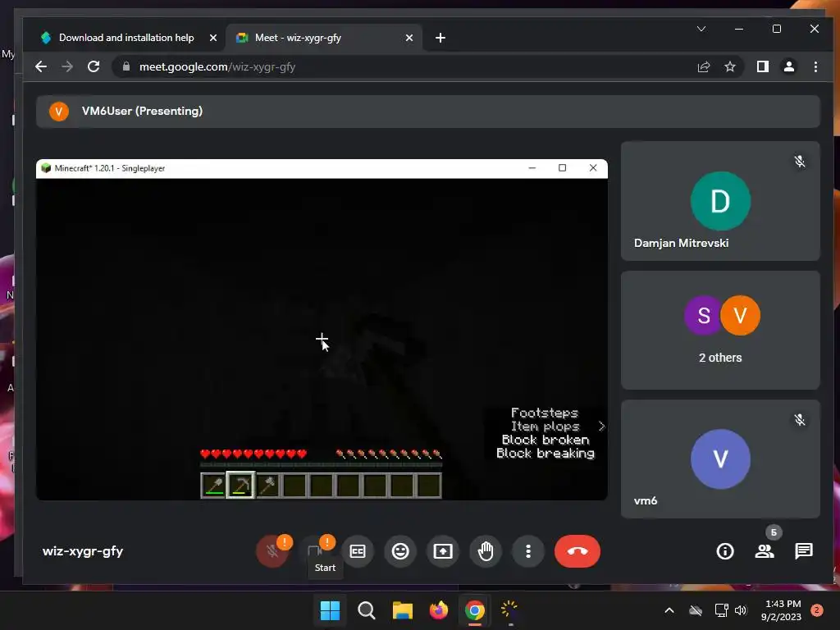Open the emoji reactions button
This screenshot has width=840, height=630.
pyautogui.click(x=400, y=551)
